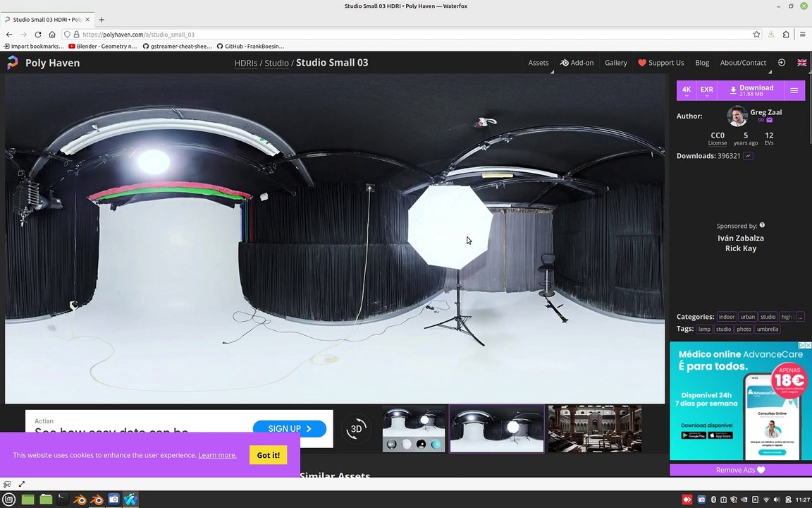The image size is (812, 508).
Task: Go to the browser Home page icon
Action: coord(51,34)
